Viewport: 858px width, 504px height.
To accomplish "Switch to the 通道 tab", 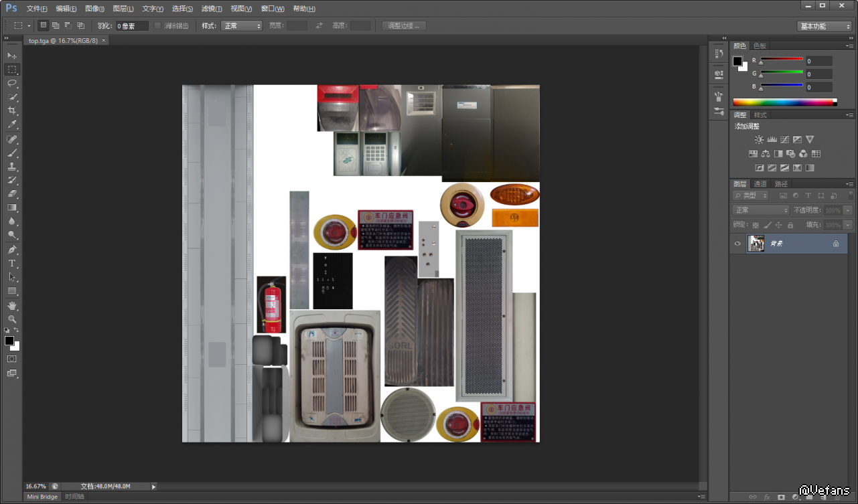I will (760, 184).
